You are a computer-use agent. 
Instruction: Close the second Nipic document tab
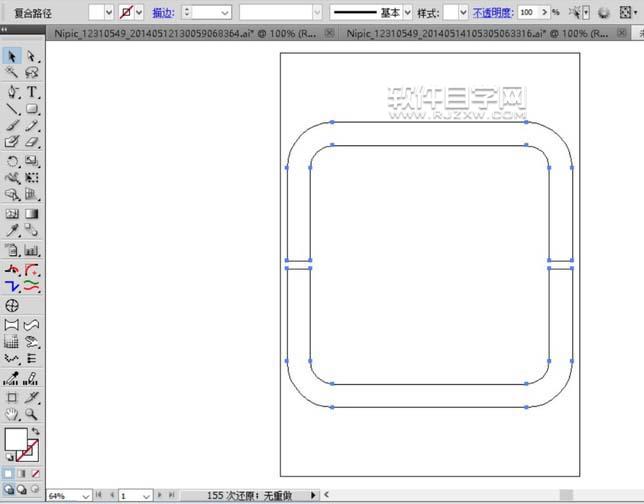(622, 32)
